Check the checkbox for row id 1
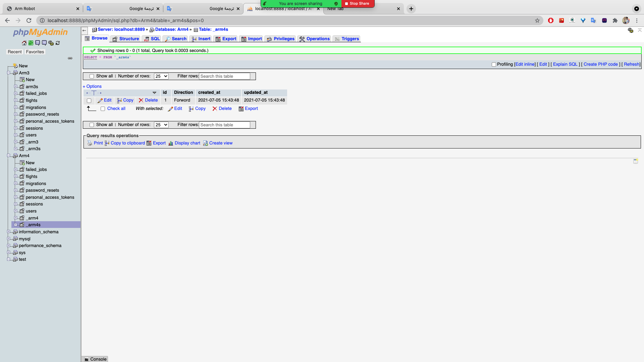The width and height of the screenshot is (644, 362). coord(89,100)
